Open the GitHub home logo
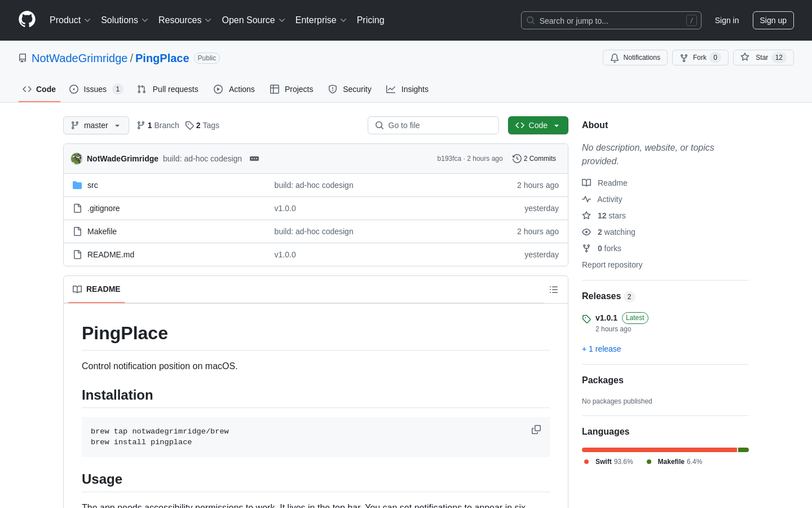 27,20
